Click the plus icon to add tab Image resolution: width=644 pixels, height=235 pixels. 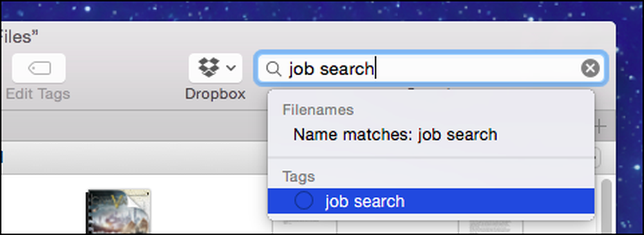click(x=600, y=127)
